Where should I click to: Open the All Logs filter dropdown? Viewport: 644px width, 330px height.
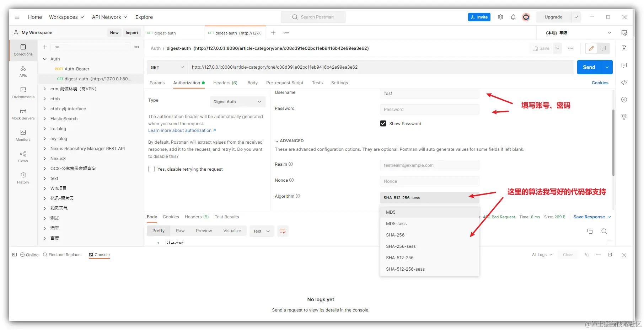click(542, 255)
